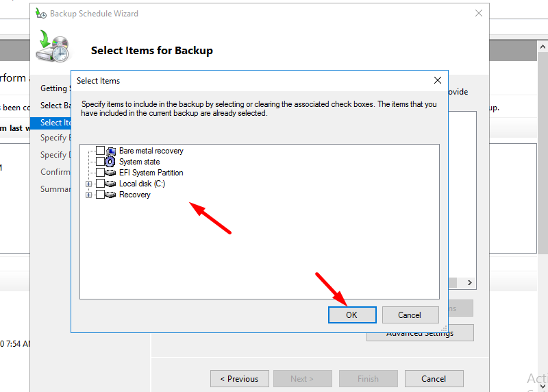
Task: Tick the EFI System Partition checkbox
Action: click(100, 173)
